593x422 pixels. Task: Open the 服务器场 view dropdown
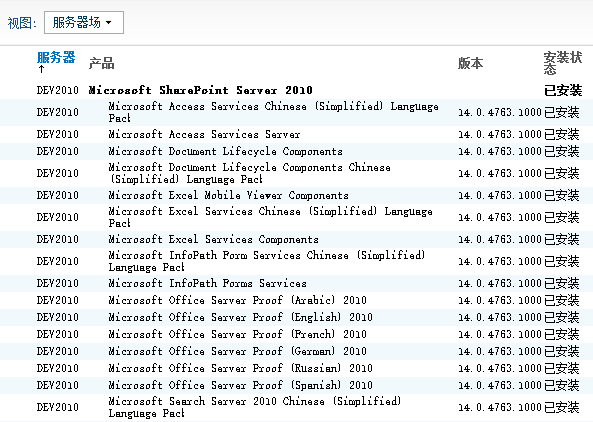click(84, 22)
